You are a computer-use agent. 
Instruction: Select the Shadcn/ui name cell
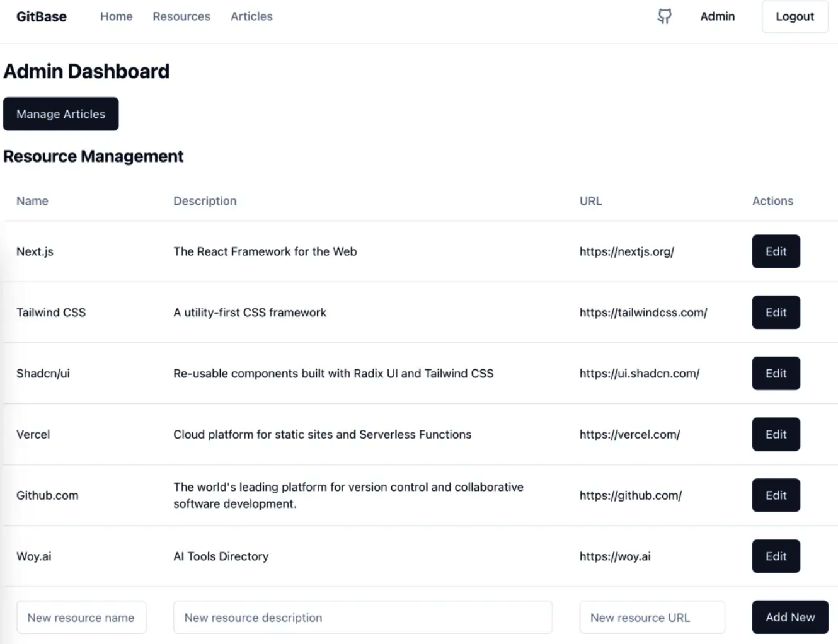(43, 374)
